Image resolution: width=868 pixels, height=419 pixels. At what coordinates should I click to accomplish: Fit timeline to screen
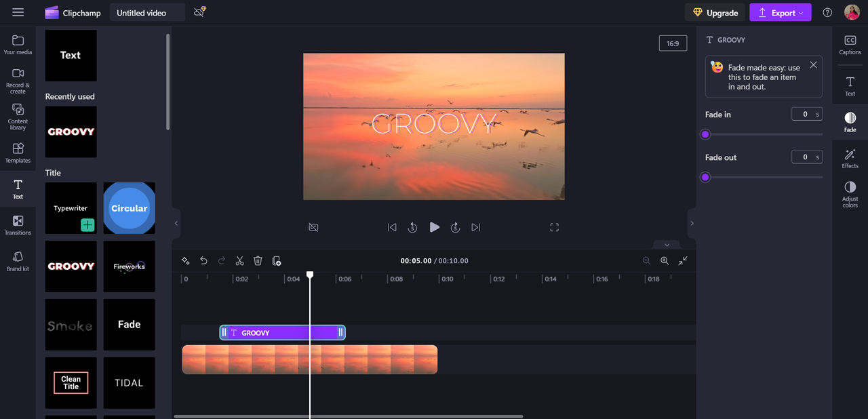(x=683, y=260)
